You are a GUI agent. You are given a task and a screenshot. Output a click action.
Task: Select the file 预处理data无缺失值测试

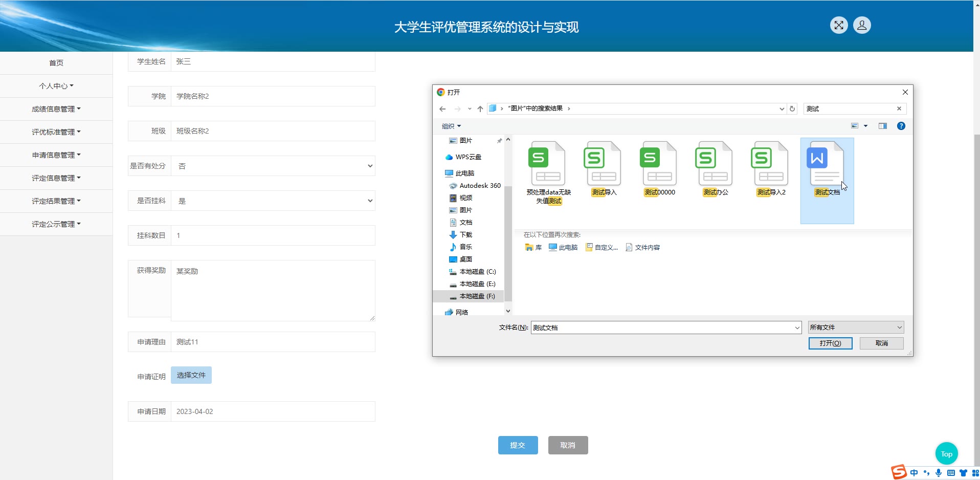click(548, 173)
